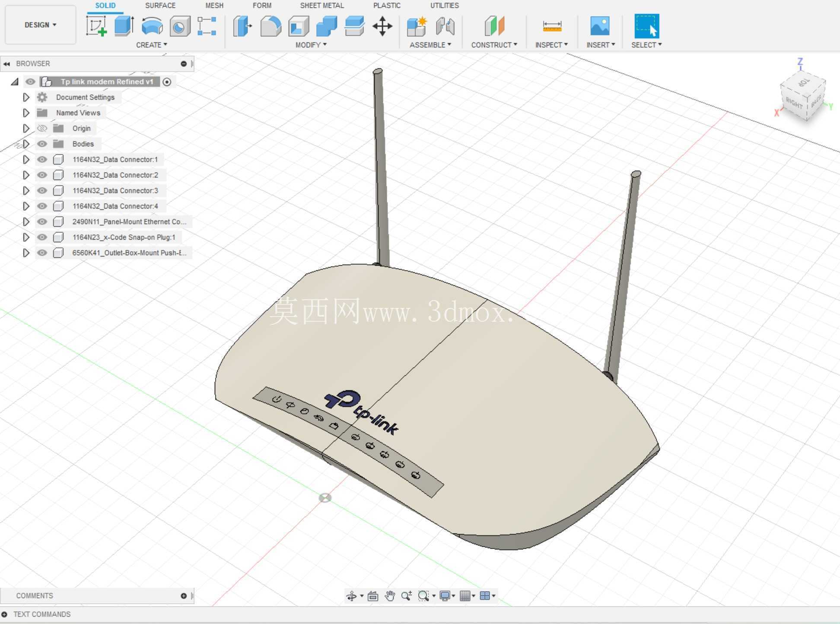Switch to the FORM tab
The image size is (840, 624).
262,6
